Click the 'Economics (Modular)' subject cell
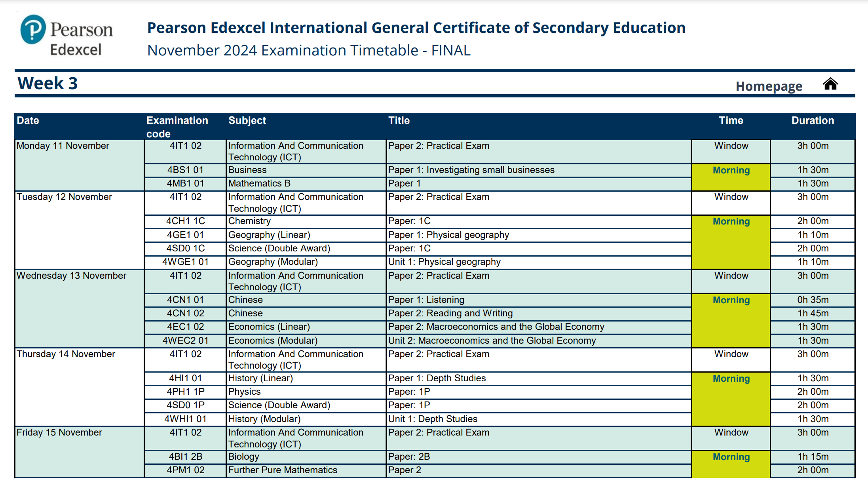Viewport: 868px width, 489px height. 306,341
